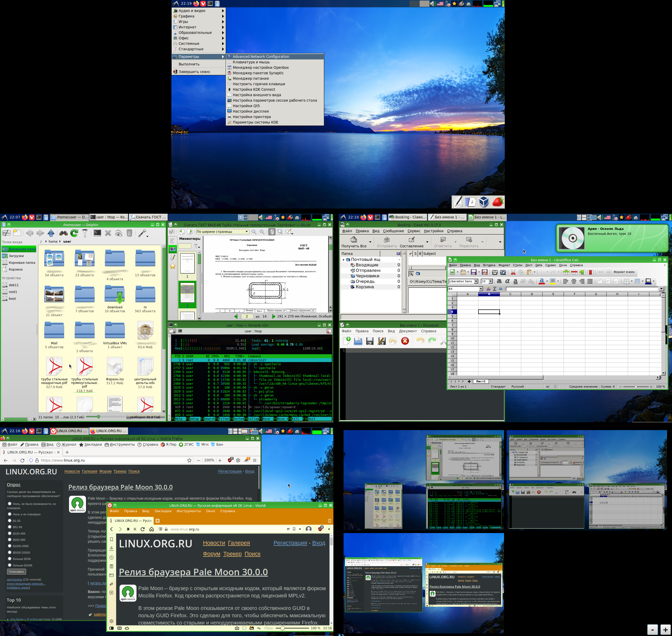Click the Up arrow in Dolphin toolbar

pyautogui.click(x=51, y=233)
